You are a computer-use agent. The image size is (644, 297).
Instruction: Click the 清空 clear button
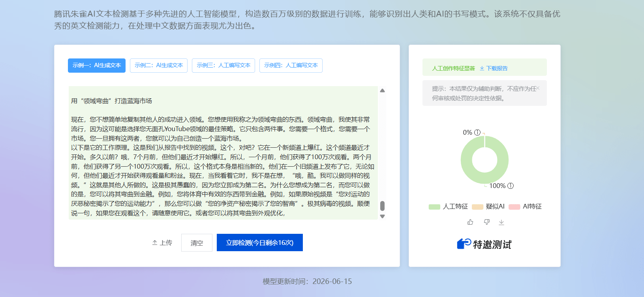(197, 242)
